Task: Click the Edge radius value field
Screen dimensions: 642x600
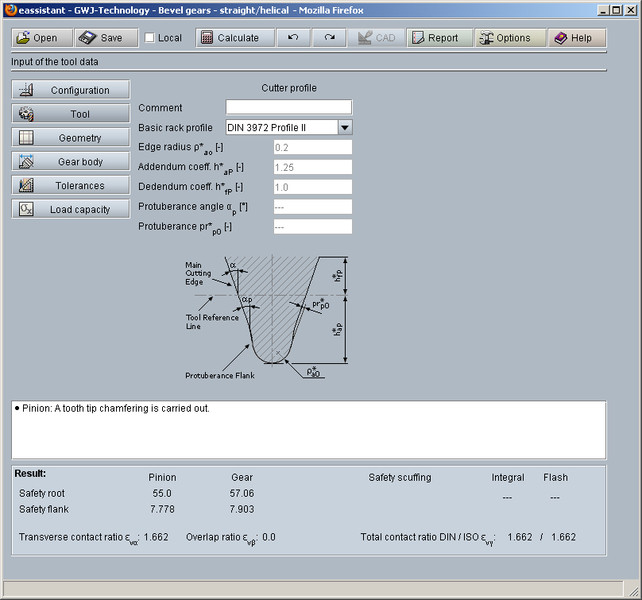Action: [288, 147]
